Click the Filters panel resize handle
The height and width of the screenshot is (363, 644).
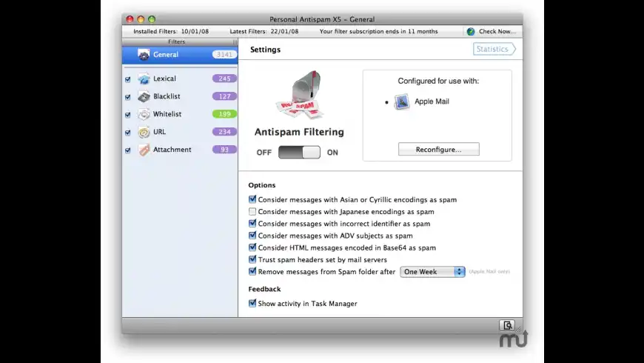point(235,41)
